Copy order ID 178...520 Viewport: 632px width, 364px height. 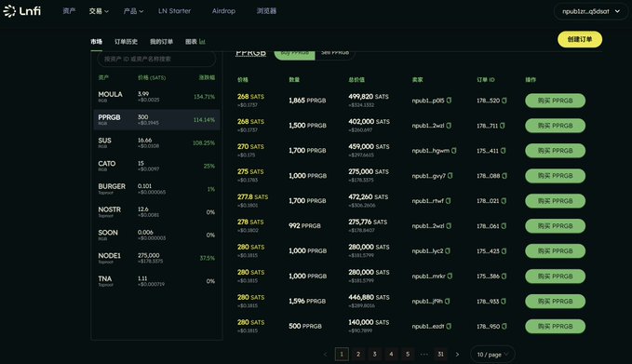[504, 101]
